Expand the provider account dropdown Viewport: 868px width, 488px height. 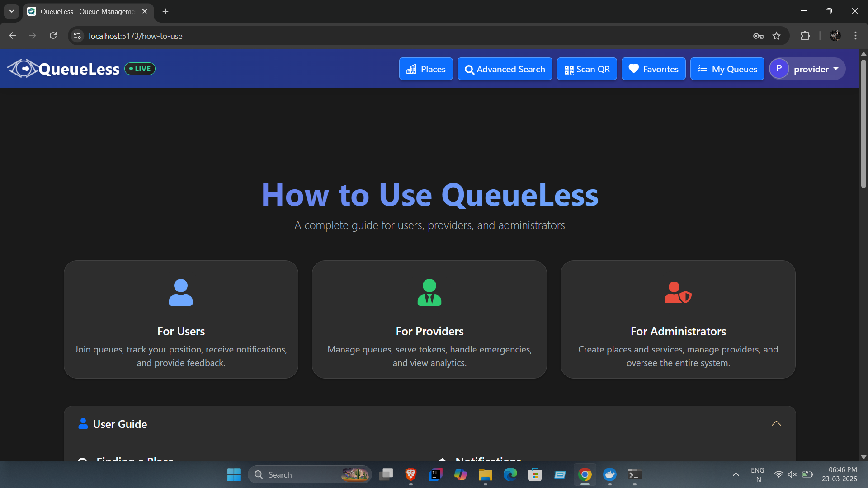[x=807, y=69]
